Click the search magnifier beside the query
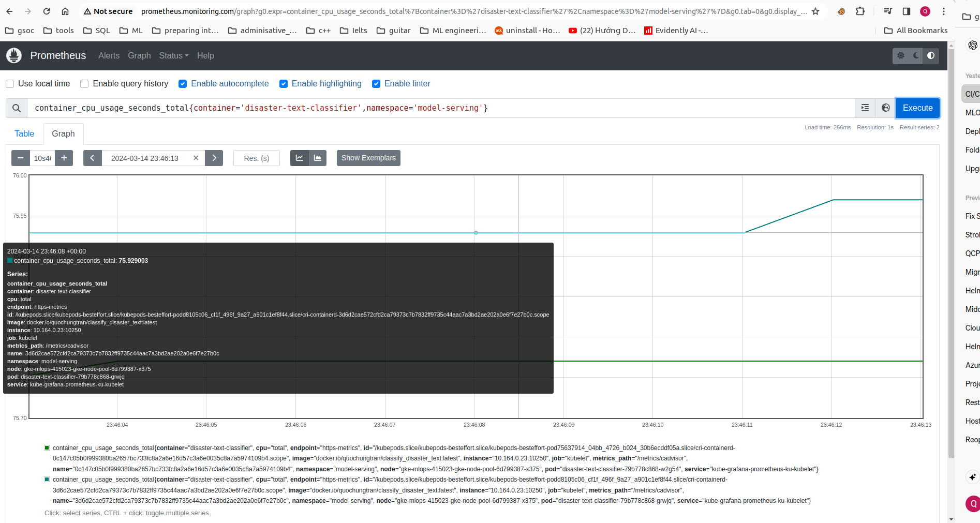The width and height of the screenshot is (980, 523). point(17,108)
